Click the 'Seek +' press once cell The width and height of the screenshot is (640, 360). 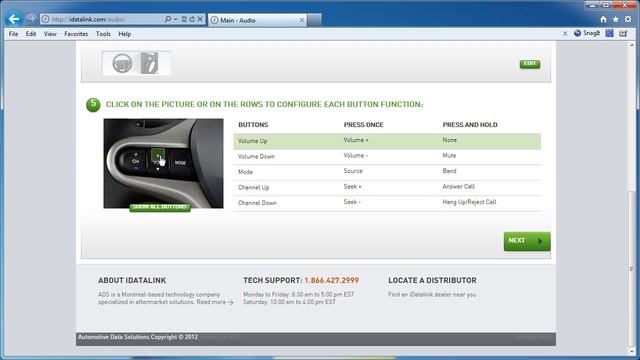[x=352, y=187]
